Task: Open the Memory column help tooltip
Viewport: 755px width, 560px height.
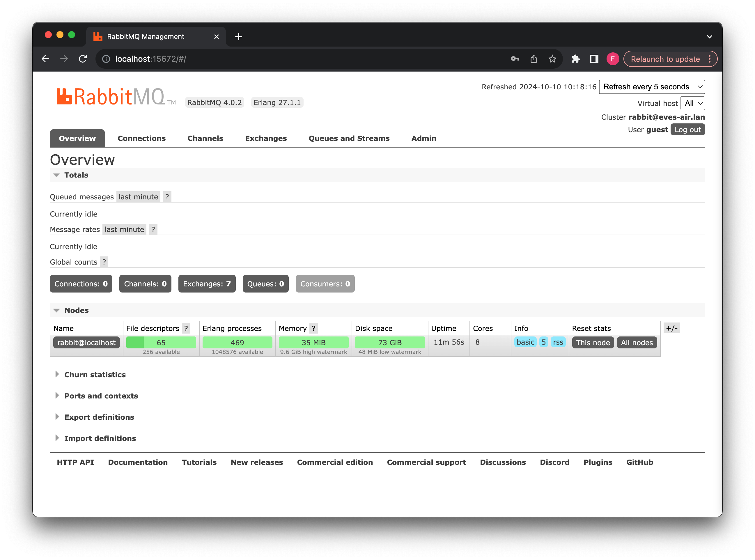Action: 313,328
